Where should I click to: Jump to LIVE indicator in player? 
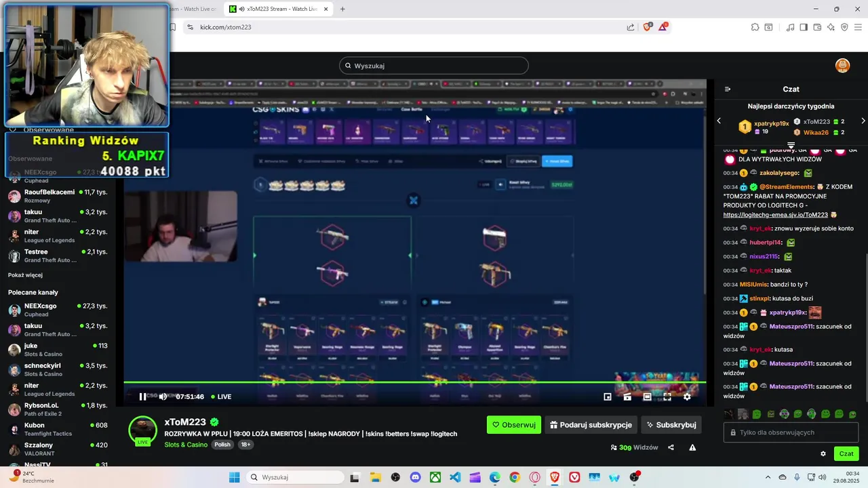click(221, 396)
